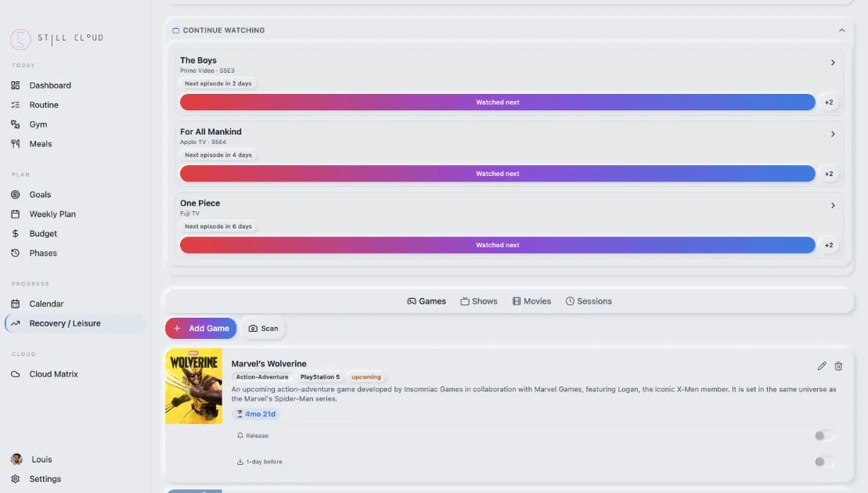Collapse the Continue Watching section
The height and width of the screenshot is (493, 868).
(x=841, y=31)
